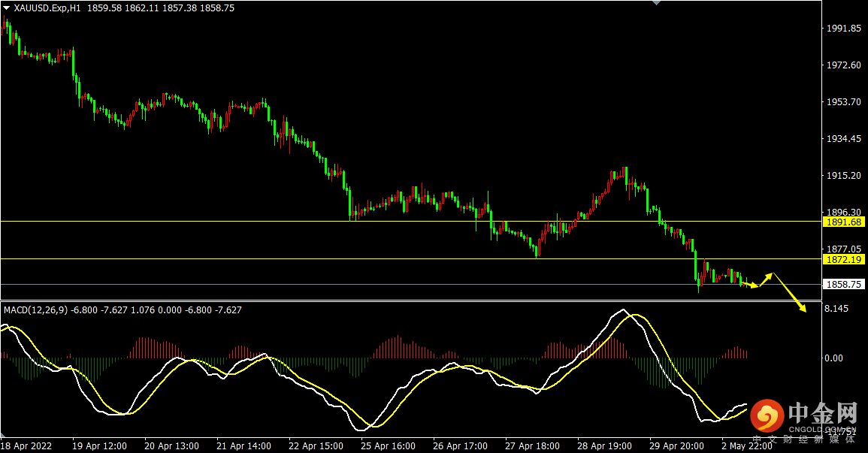Select time axis label 27 Apr 18:00
868x453 pixels.
pos(532,445)
